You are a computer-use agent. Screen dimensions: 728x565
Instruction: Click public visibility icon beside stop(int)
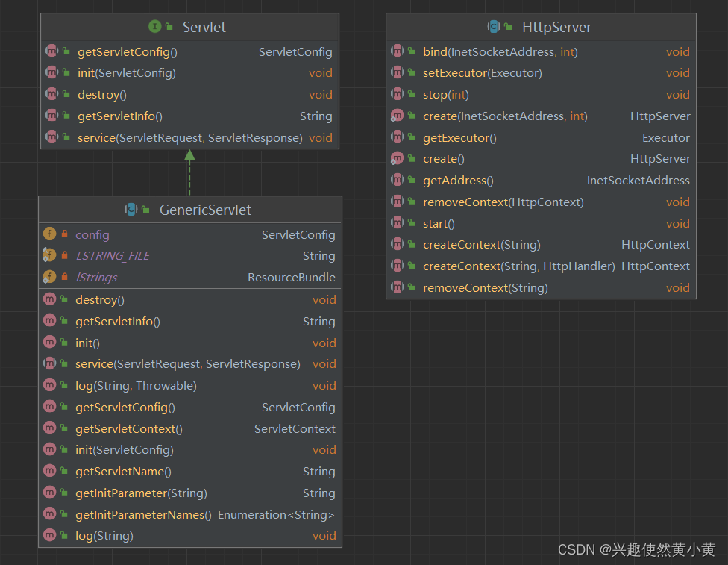point(411,94)
